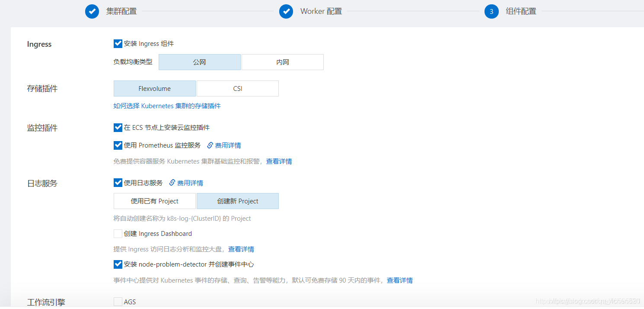Click the completed 集群配置 step checkmark icon

92,11
